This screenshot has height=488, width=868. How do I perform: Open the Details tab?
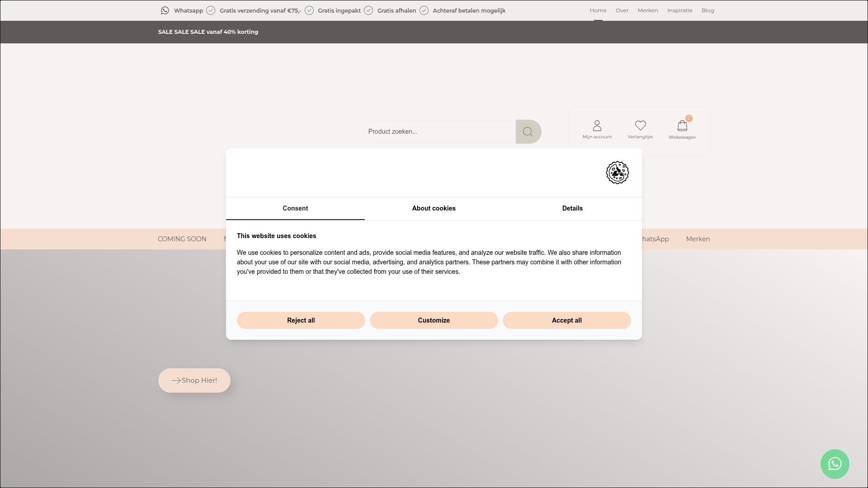pos(572,208)
